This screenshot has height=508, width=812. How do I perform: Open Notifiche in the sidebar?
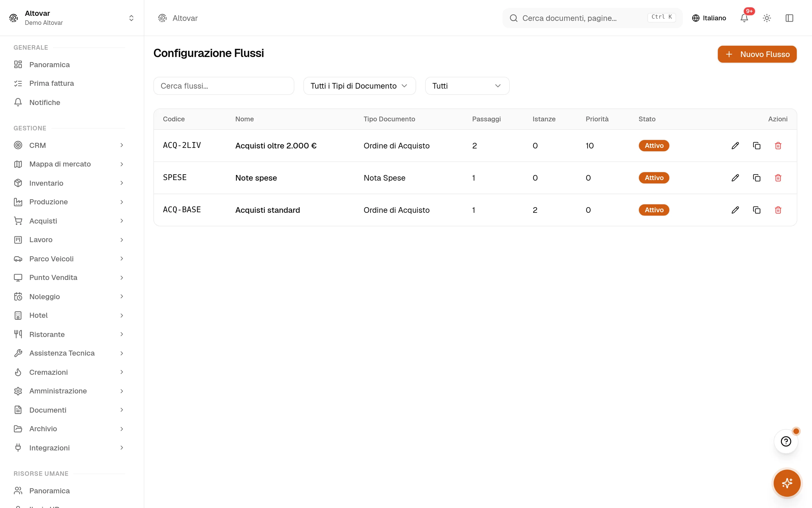pyautogui.click(x=69, y=102)
